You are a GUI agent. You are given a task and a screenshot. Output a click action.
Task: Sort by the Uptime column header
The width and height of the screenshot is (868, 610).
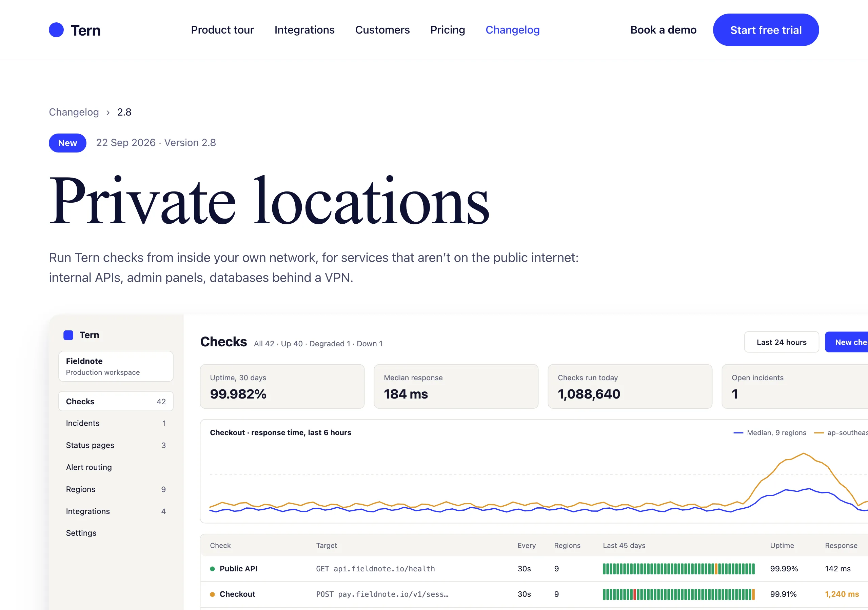pos(782,545)
